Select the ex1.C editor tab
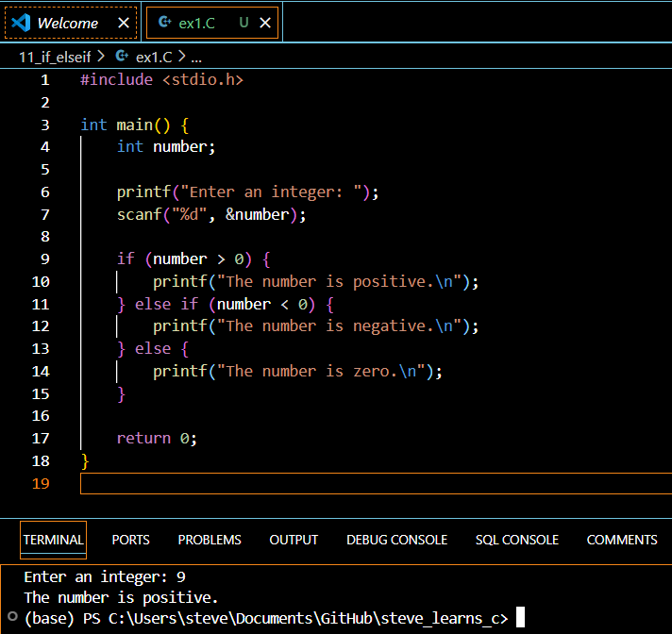 196,23
